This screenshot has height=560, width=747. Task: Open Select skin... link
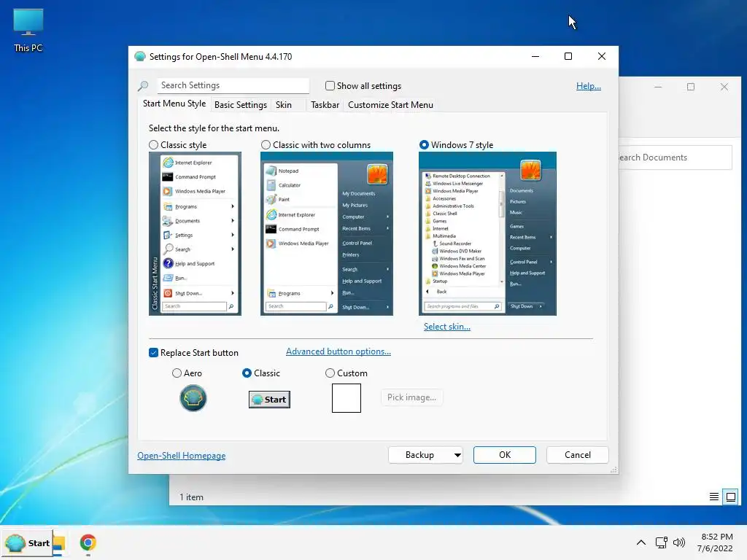447,327
